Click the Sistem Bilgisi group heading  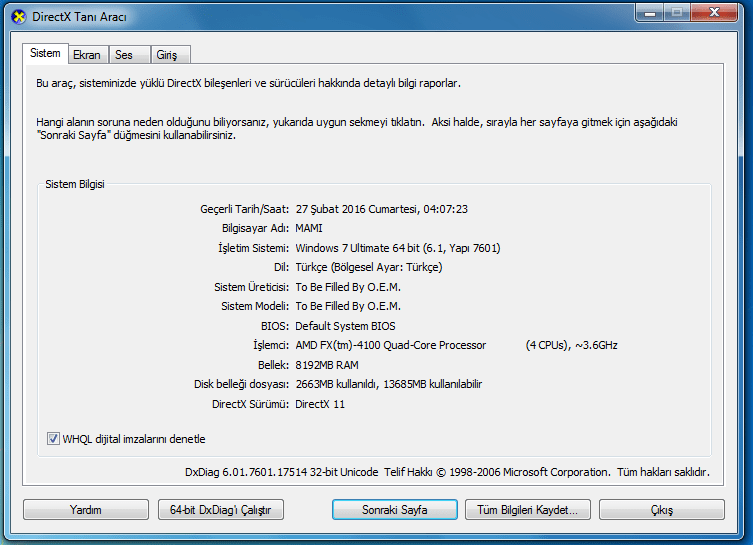74,184
